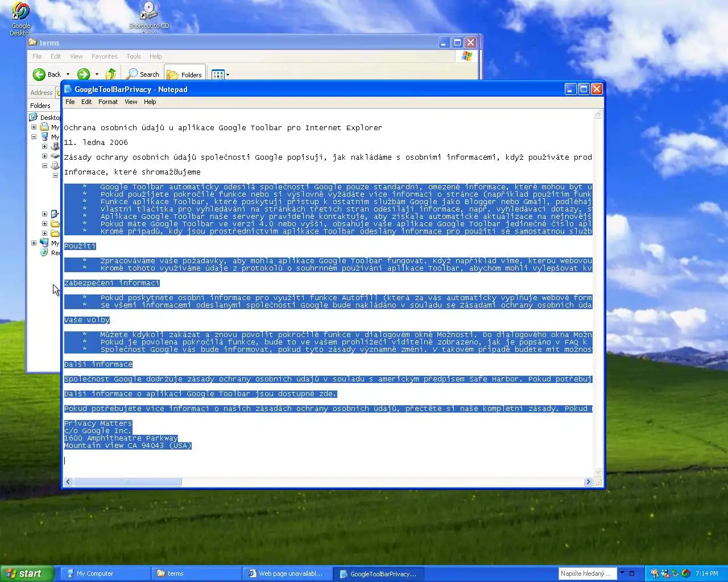Viewport: 728px width, 582px height.
Task: Click the Messenger tray icon with red X
Action: tap(665, 573)
